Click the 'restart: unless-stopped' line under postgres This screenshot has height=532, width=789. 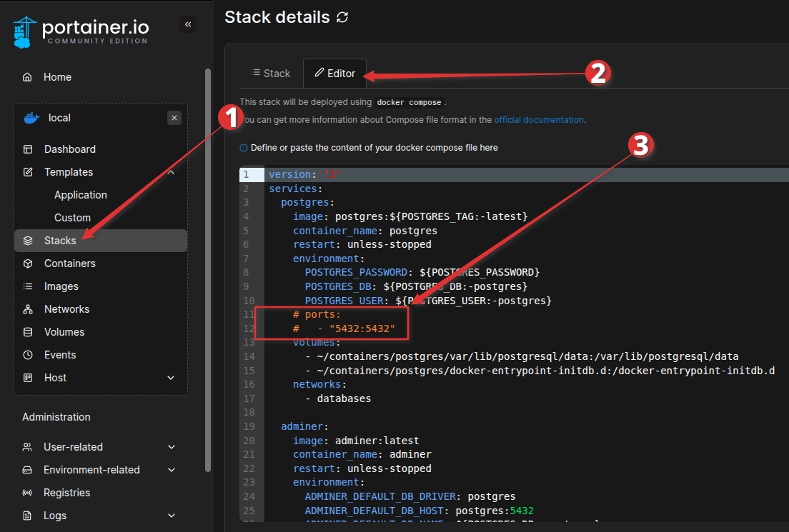coord(362,244)
